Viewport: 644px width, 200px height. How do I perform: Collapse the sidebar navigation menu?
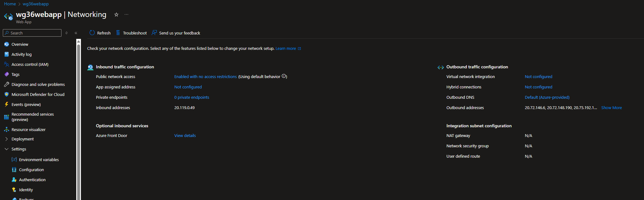tap(76, 33)
